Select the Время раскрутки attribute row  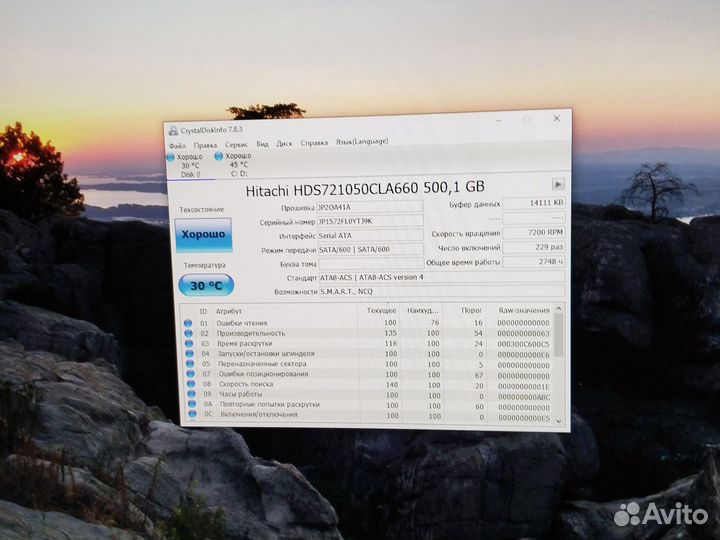368,343
